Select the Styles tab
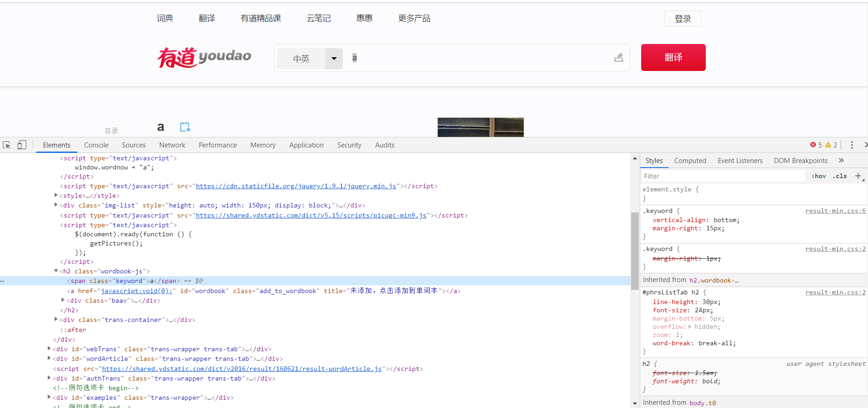The height and width of the screenshot is (408, 868). tap(654, 161)
